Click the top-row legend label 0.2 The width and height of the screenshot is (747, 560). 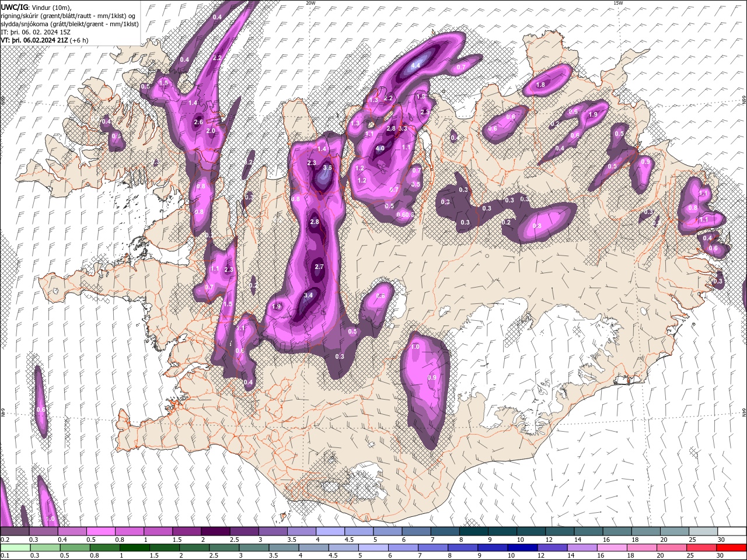(x=5, y=540)
